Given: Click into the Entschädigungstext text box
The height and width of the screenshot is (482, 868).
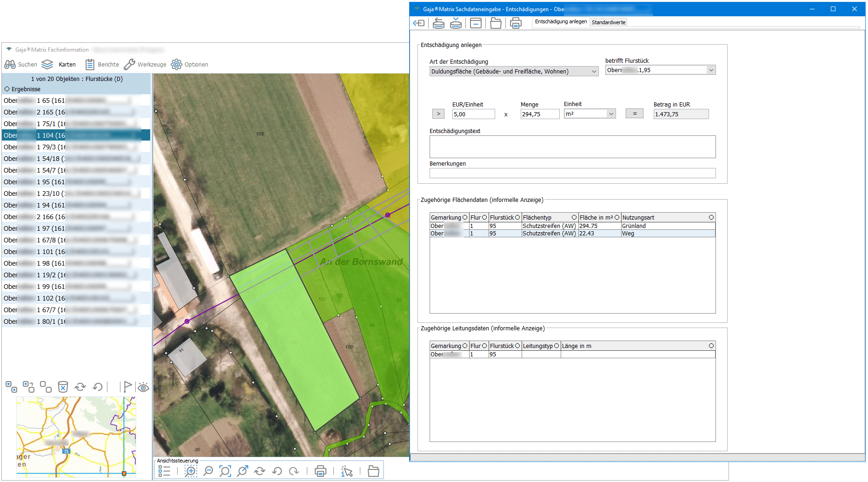Looking at the screenshot, I should 572,147.
